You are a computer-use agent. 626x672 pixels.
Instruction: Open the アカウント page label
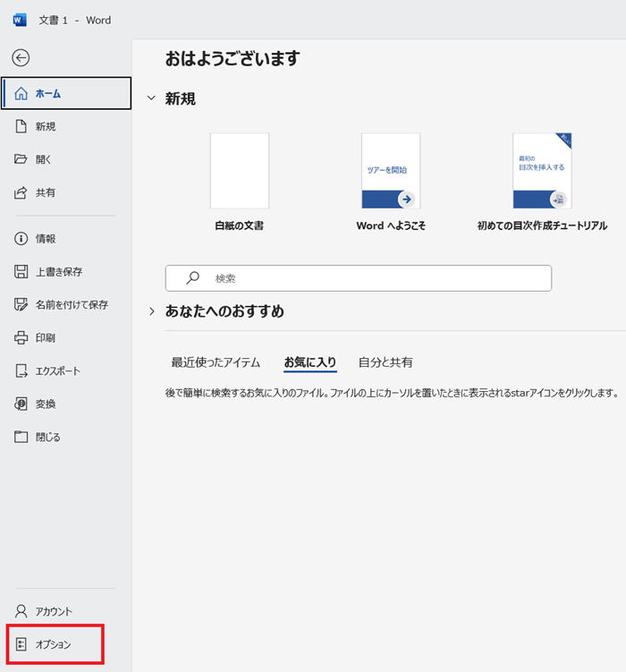click(x=54, y=611)
